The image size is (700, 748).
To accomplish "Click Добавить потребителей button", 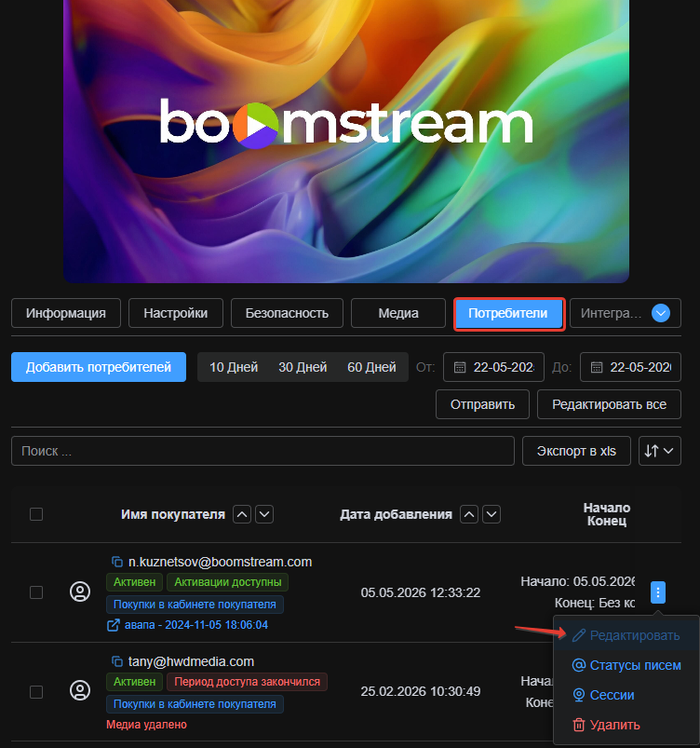I will coord(99,367).
